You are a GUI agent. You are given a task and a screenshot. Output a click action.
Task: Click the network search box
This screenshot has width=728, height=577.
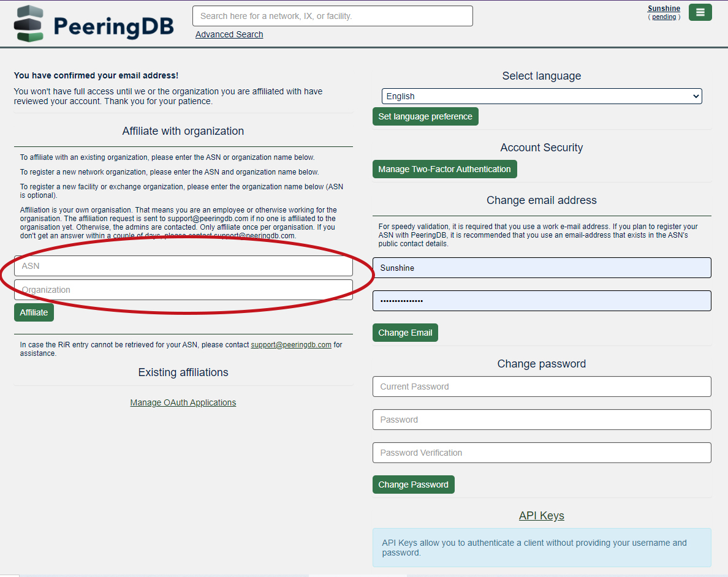click(x=332, y=16)
